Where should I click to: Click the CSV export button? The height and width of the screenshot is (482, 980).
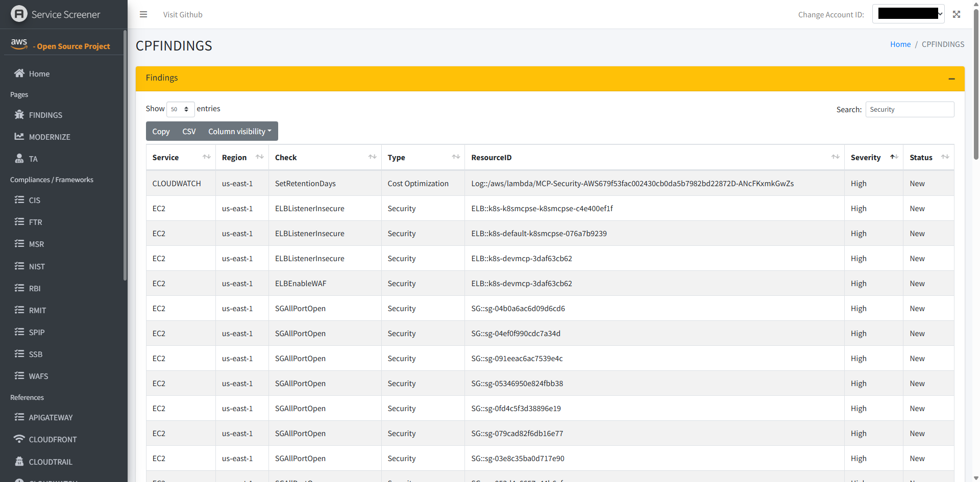pyautogui.click(x=189, y=131)
